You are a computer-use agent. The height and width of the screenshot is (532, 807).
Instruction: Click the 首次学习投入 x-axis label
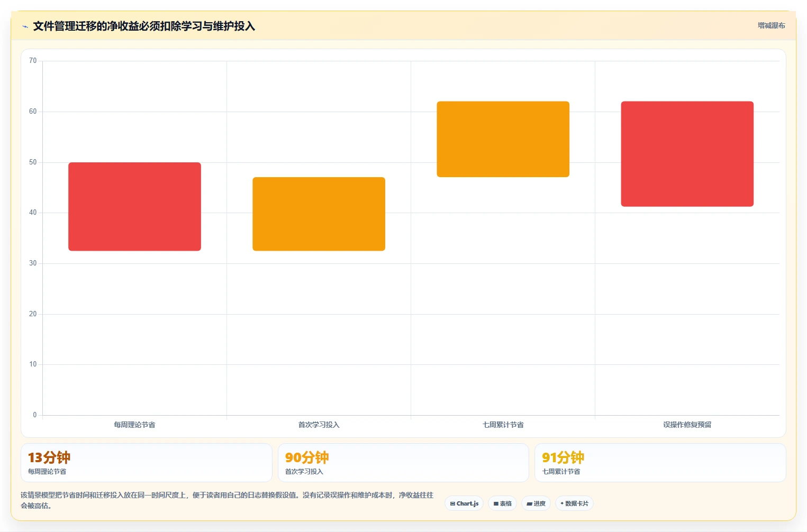coord(319,425)
